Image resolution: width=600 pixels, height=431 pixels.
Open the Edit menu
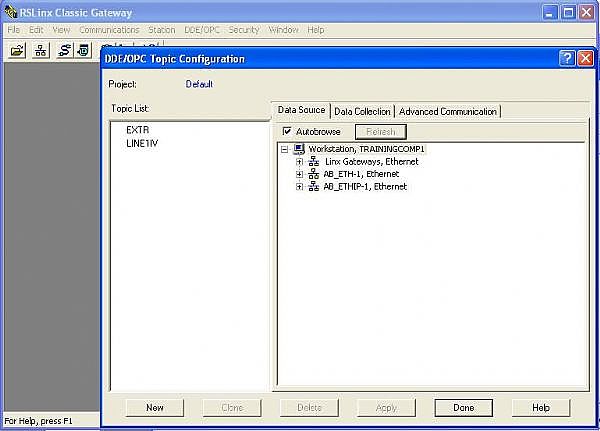coord(36,30)
